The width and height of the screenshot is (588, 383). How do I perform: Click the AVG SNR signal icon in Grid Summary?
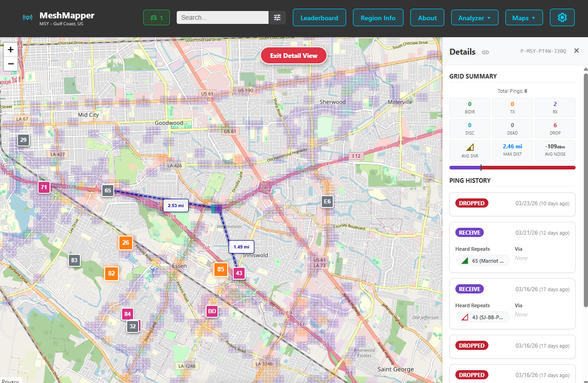pyautogui.click(x=470, y=147)
